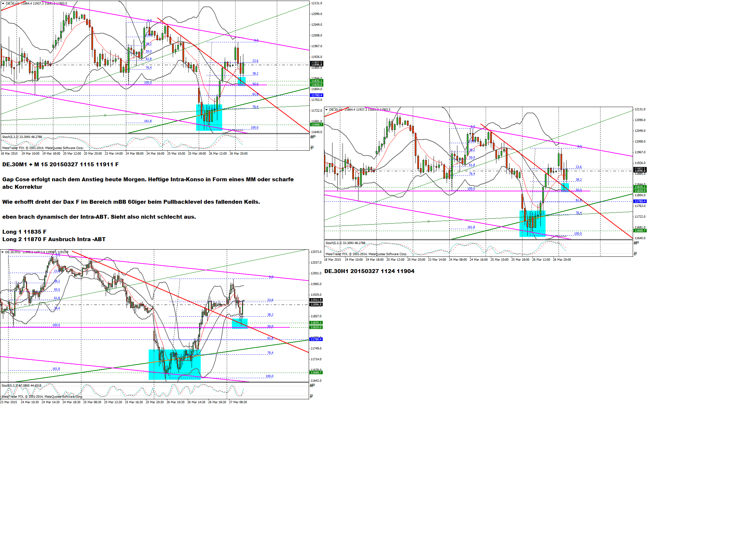This screenshot has width=756, height=535.
Task: Click the black 11911.9 current price tag in the M15 chart
Action: (x=316, y=300)
